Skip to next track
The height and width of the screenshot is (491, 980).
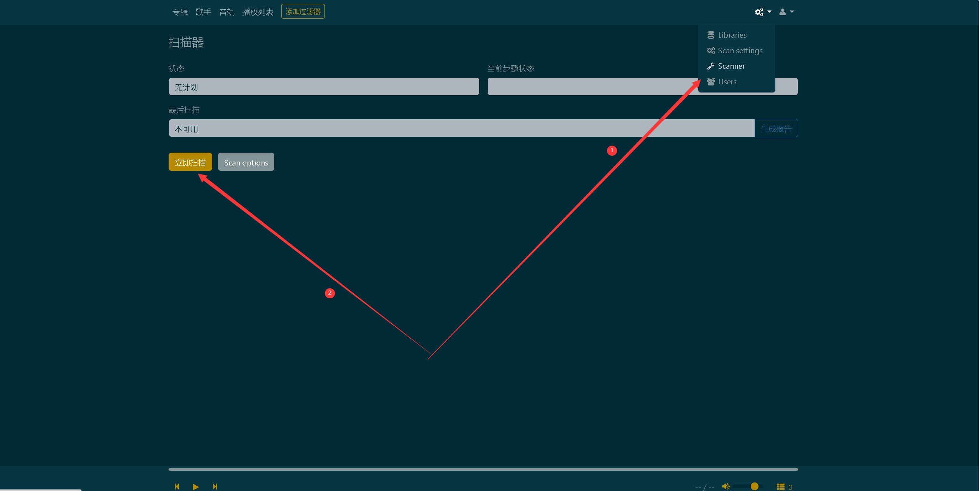click(x=214, y=486)
